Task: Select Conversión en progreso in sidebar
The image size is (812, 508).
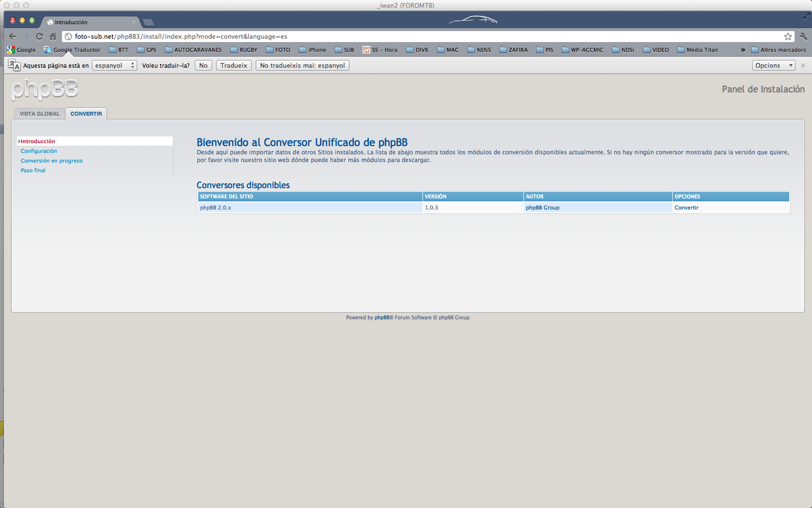Action: [x=51, y=161]
